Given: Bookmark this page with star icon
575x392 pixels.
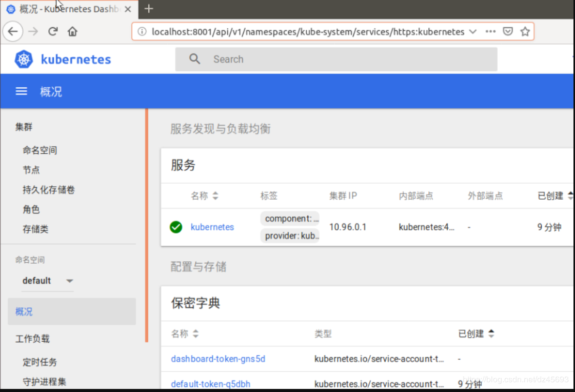Looking at the screenshot, I should click(525, 31).
